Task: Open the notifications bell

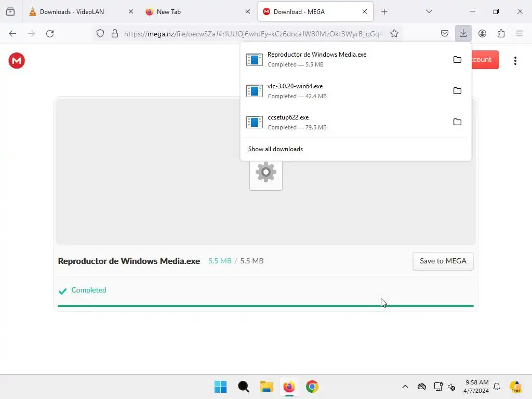Action: pos(497,387)
